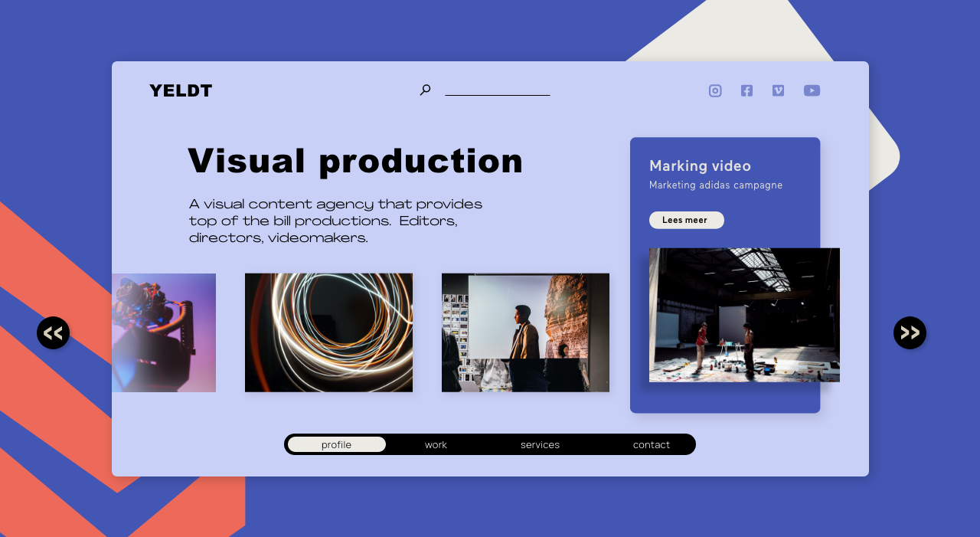Switch to the work tab
This screenshot has height=537, width=980.
pyautogui.click(x=436, y=444)
